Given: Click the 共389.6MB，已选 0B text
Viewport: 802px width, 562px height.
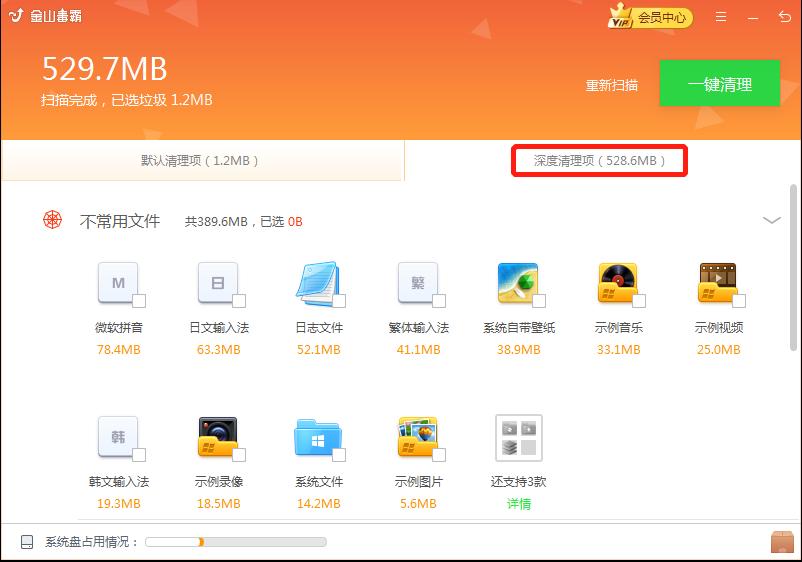Looking at the screenshot, I should coord(243,221).
